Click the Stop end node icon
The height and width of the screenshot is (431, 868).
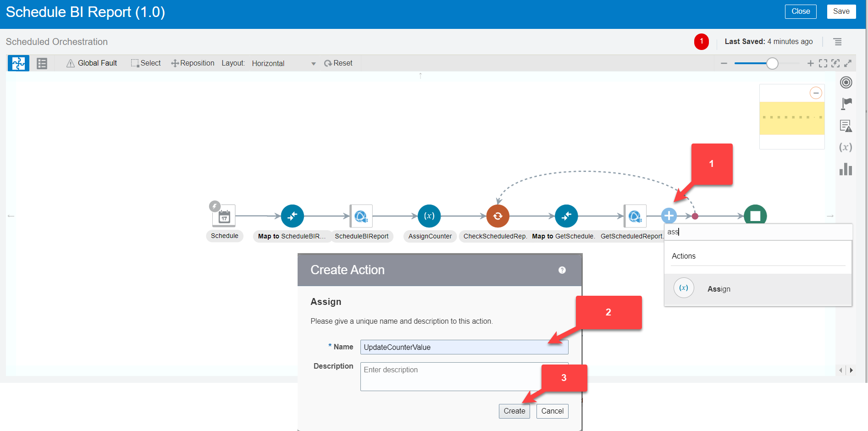[x=755, y=215]
